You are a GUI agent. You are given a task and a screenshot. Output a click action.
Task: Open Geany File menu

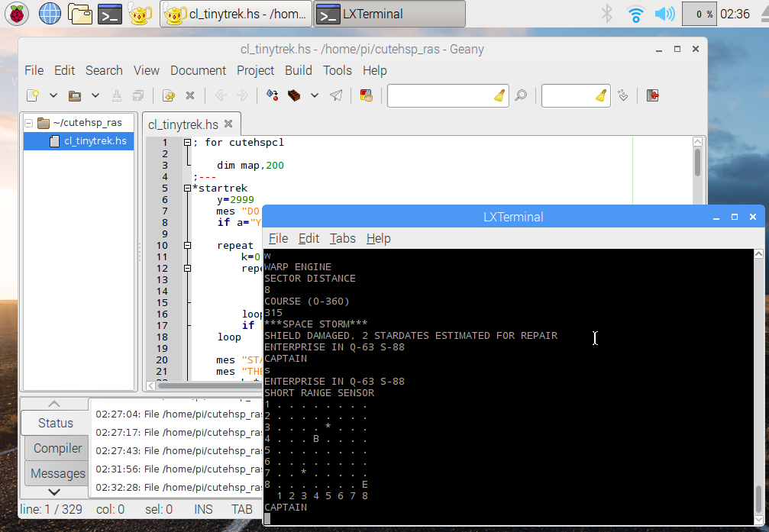point(34,71)
